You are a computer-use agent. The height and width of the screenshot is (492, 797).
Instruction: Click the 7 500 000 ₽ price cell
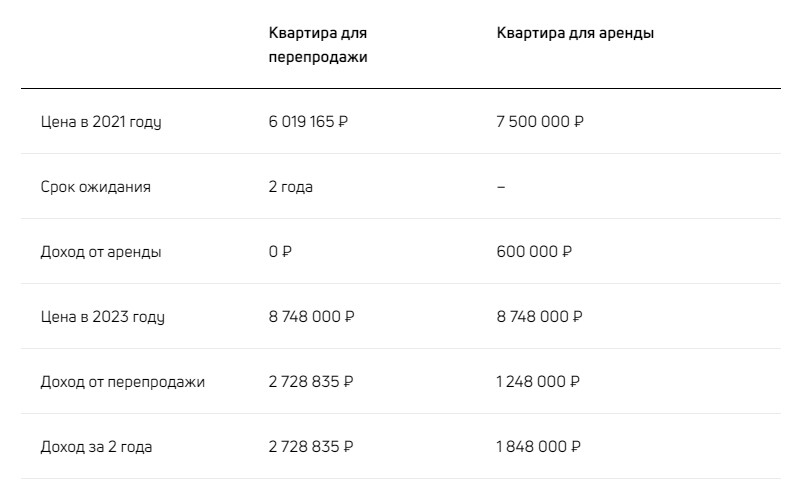[x=540, y=122]
